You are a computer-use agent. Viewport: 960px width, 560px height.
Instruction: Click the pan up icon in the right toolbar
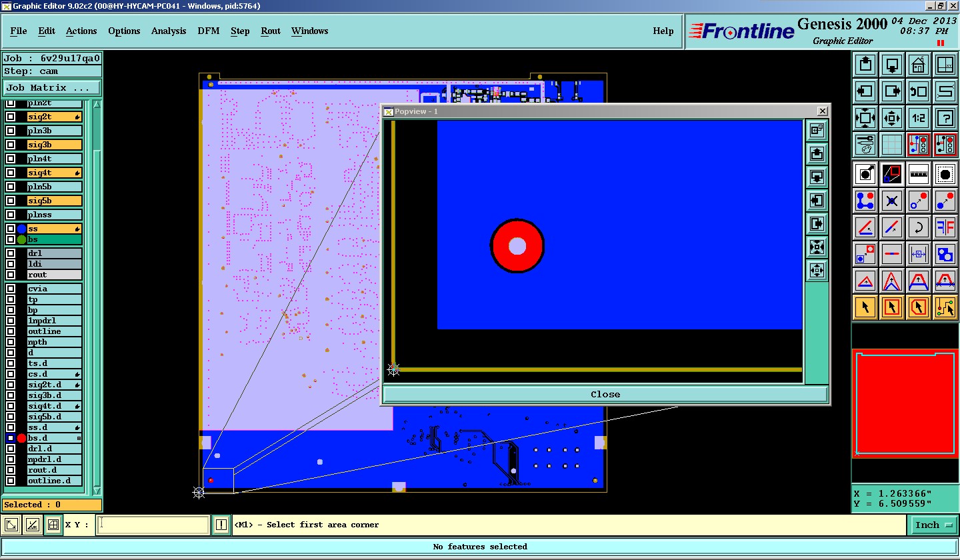(x=865, y=65)
